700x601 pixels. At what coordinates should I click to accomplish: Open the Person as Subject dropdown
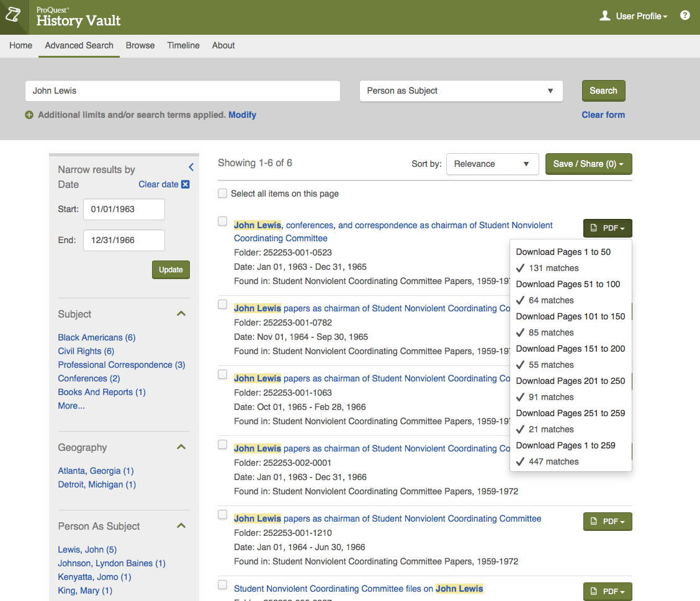(460, 91)
